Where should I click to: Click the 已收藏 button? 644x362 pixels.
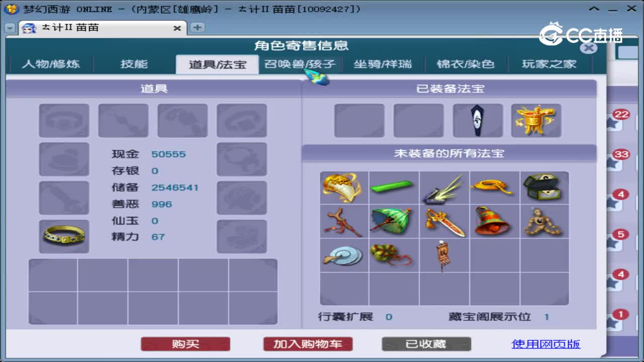click(x=426, y=344)
